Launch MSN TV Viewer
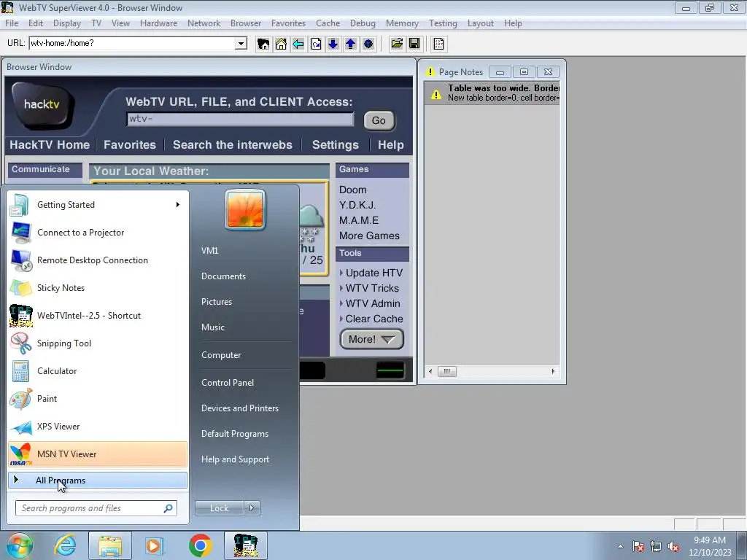This screenshot has height=560, width=747. click(x=98, y=454)
